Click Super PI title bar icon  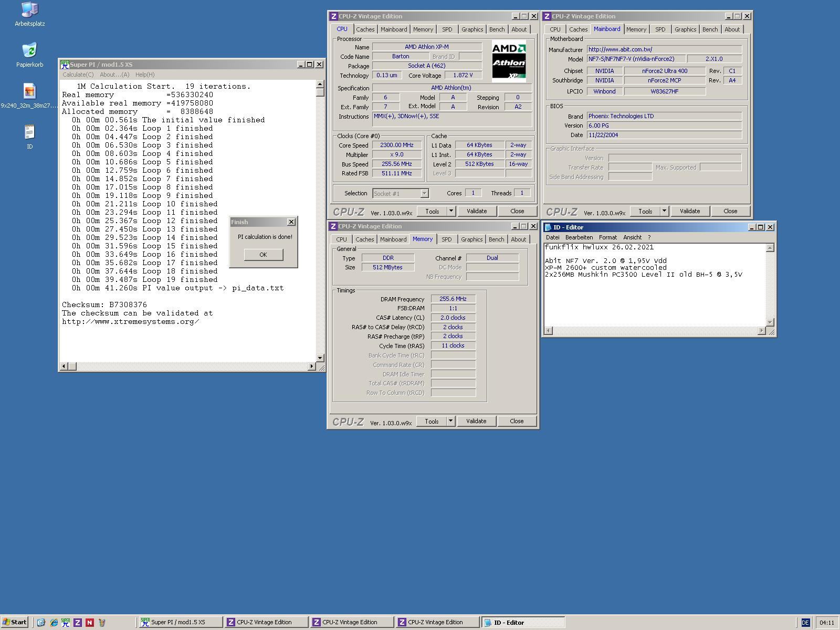[65, 65]
